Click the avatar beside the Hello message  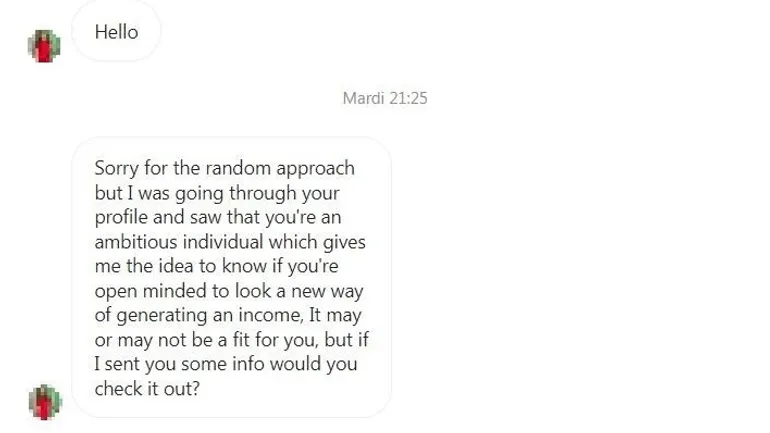pyautogui.click(x=44, y=45)
